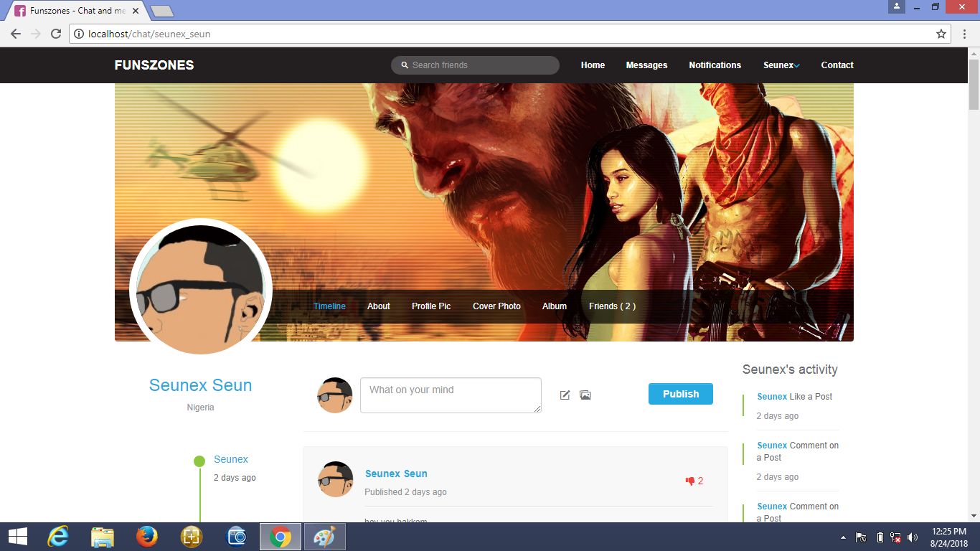The image size is (980, 551).
Task: View site info icon in address bar
Action: (79, 34)
